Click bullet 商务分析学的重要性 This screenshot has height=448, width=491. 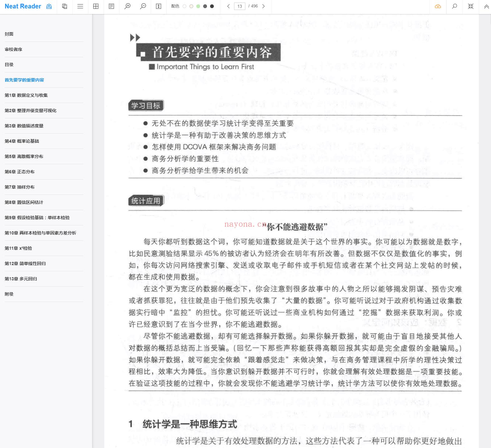[x=185, y=159]
